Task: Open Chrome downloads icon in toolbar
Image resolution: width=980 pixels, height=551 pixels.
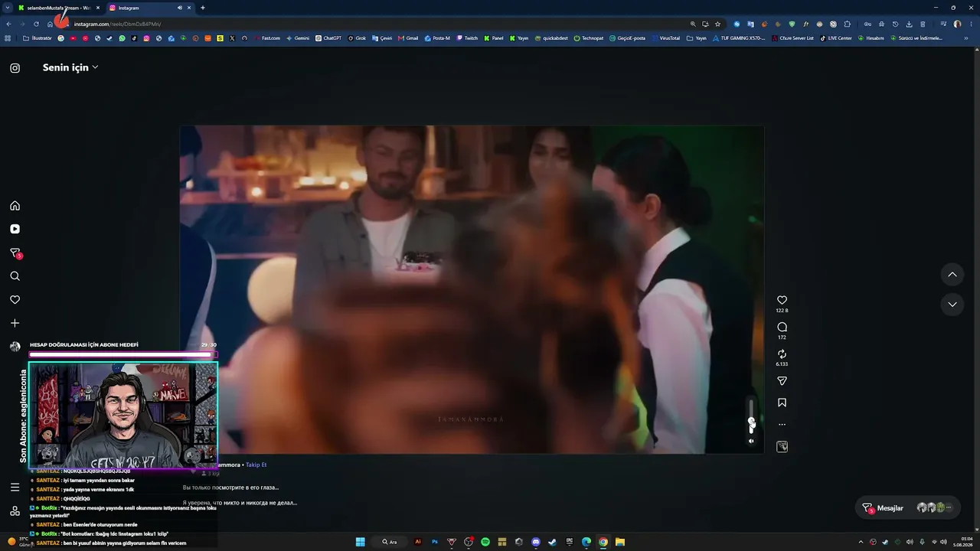Action: 909,24
